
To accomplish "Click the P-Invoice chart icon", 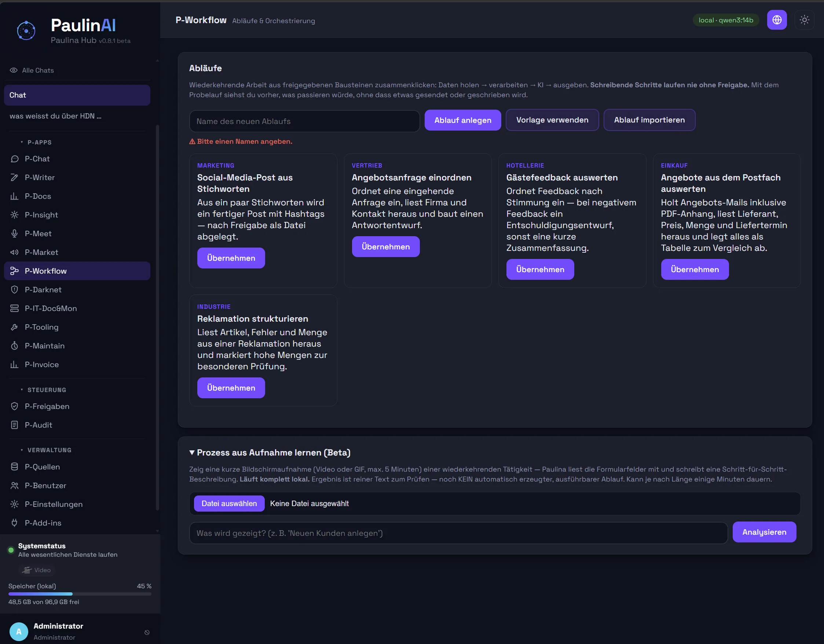I will [x=14, y=365].
